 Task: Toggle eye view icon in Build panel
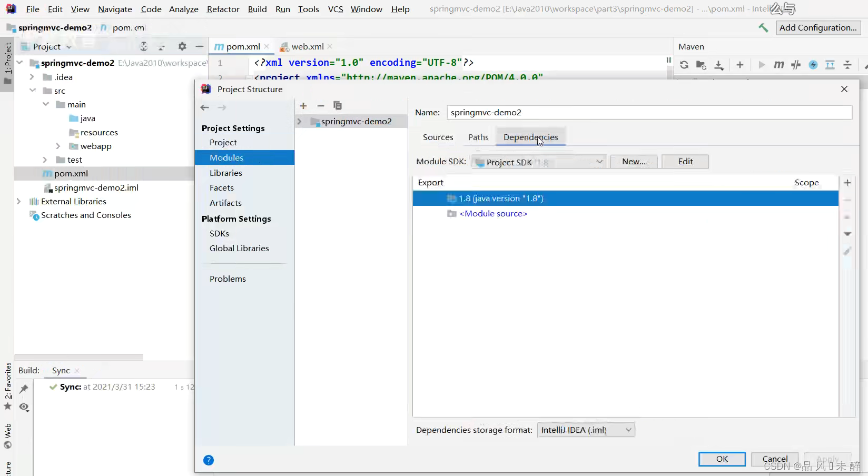(24, 407)
